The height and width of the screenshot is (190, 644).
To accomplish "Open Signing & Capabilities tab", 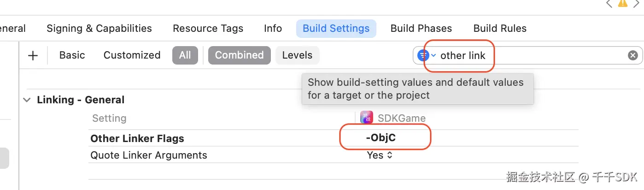I will click(x=99, y=29).
